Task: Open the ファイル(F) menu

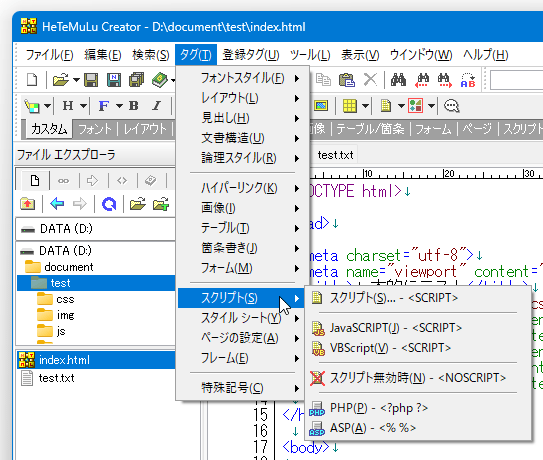Action: coord(49,55)
